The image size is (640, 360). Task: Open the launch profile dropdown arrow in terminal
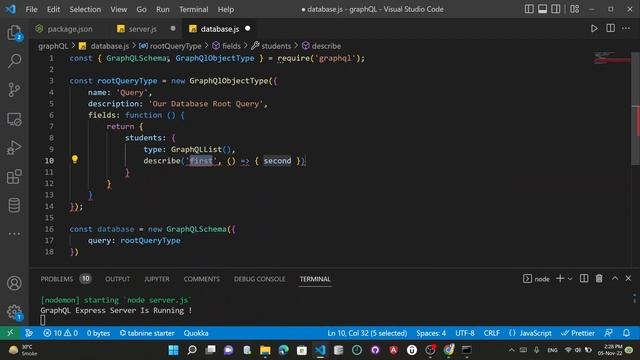570,278
